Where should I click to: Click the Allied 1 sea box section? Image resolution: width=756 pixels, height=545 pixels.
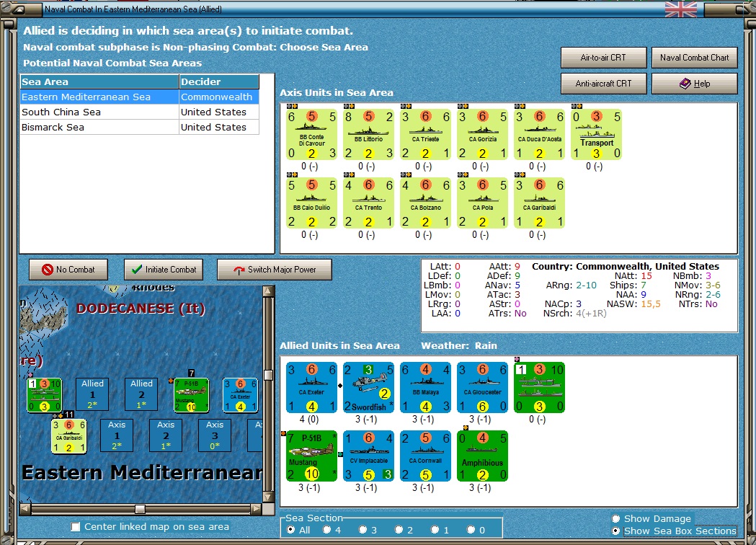pyautogui.click(x=92, y=394)
